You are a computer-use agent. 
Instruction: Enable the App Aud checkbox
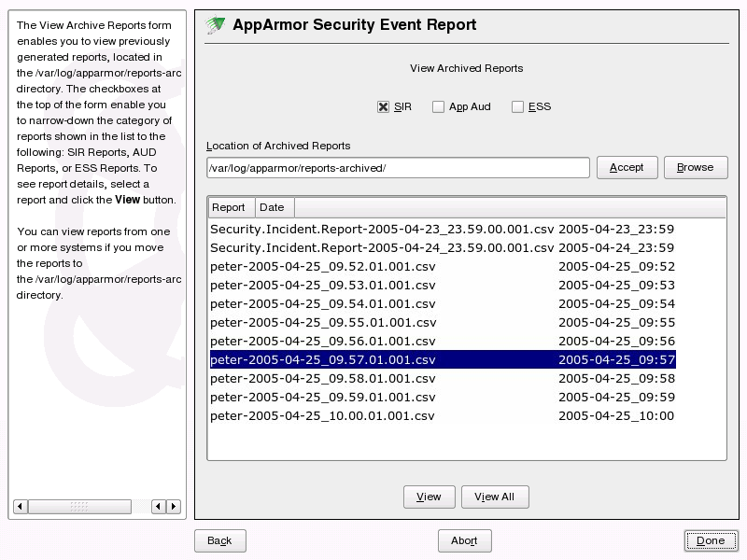(x=438, y=106)
